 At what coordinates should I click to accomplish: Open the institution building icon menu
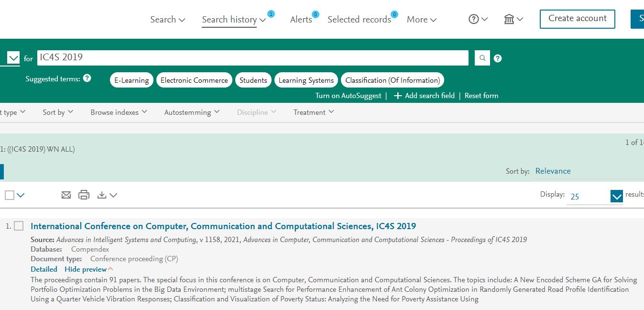point(513,19)
